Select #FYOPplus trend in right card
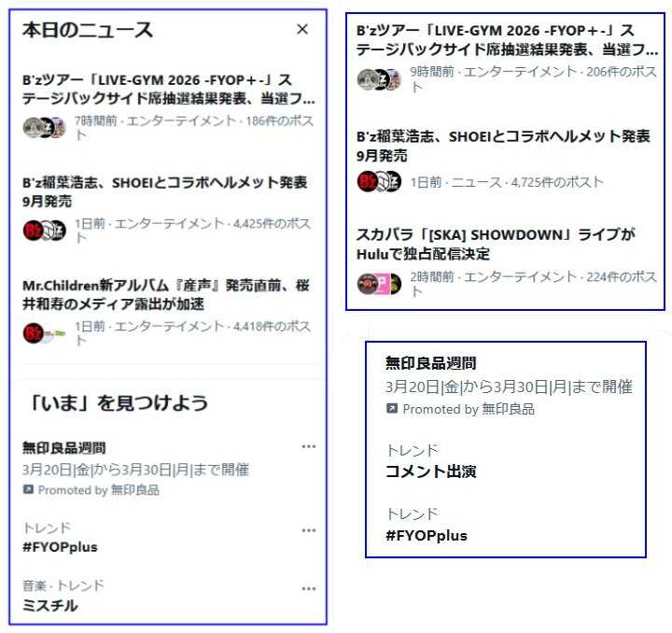 pos(427,535)
